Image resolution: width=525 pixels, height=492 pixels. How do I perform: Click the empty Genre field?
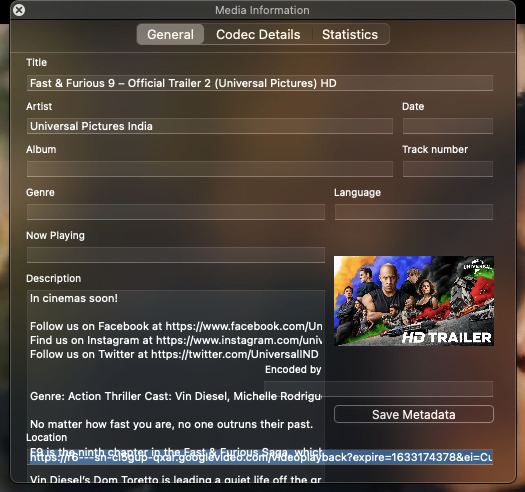click(x=176, y=212)
